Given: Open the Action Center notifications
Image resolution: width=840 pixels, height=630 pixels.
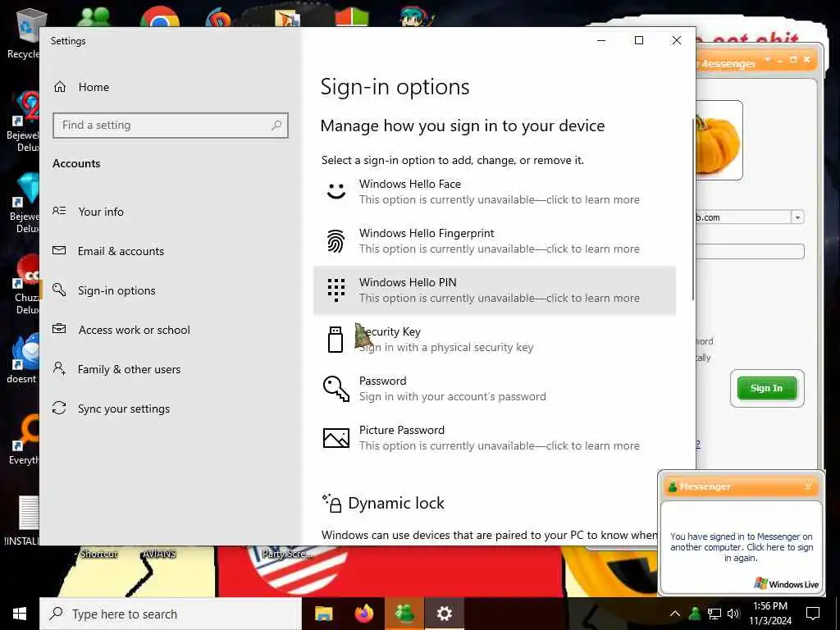Looking at the screenshot, I should [813, 614].
